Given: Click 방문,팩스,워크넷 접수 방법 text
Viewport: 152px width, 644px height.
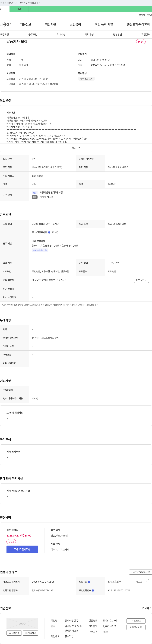Looking at the screenshot, I should pyautogui.click(x=59, y=536).
